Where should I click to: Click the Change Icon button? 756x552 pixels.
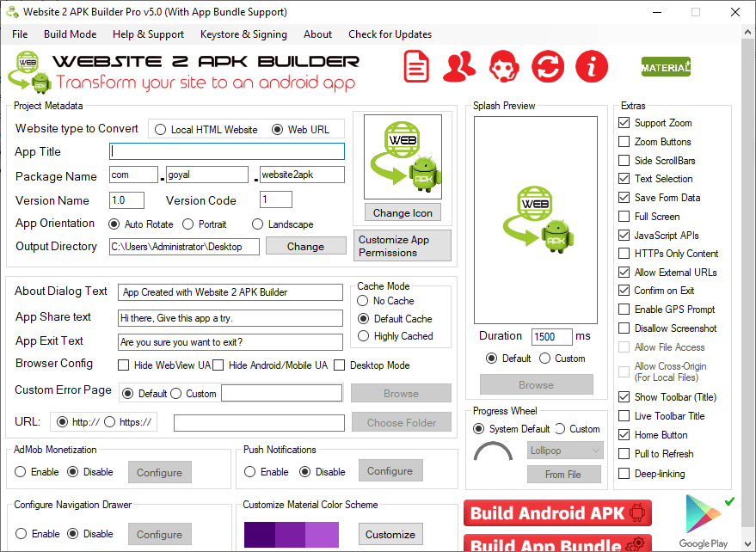click(x=403, y=212)
